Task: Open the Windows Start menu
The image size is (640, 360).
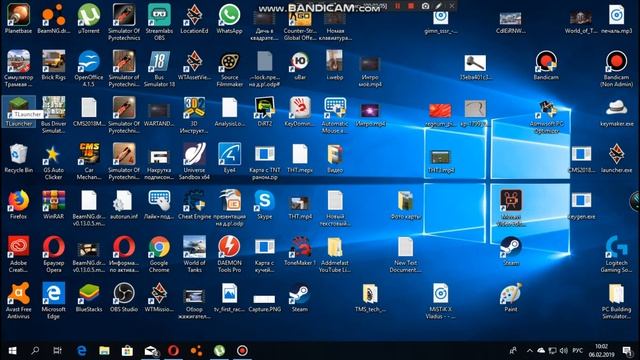Action: click(12, 351)
